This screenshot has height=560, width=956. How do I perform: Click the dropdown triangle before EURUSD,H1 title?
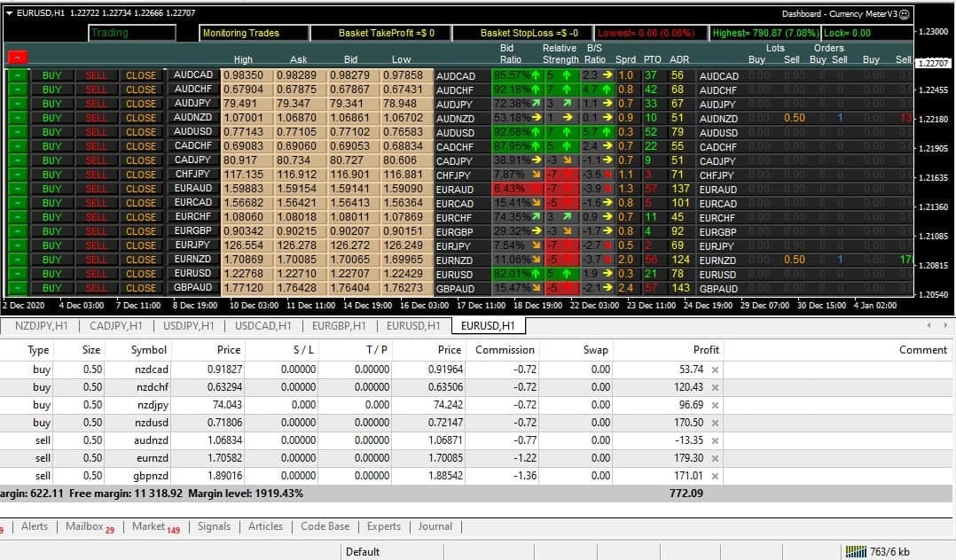click(x=7, y=13)
